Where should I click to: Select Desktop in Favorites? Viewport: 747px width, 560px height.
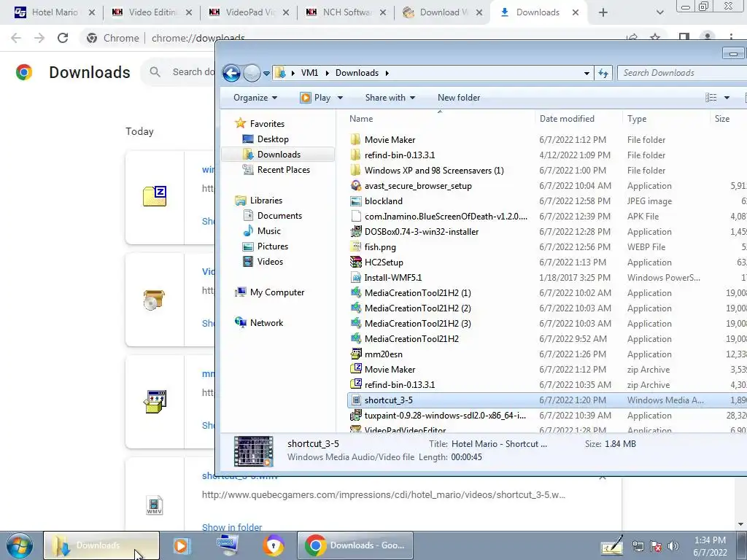tap(273, 139)
